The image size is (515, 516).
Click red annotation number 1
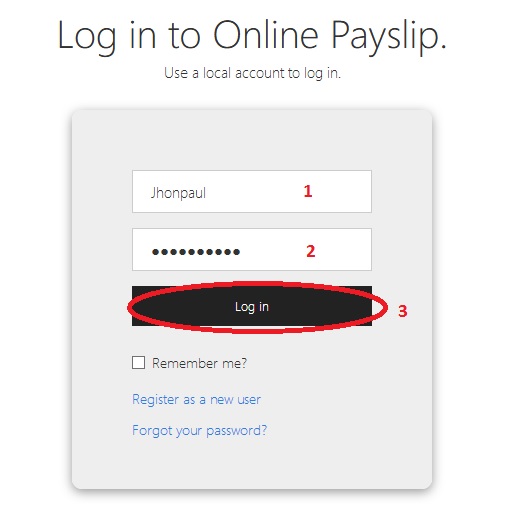pyautogui.click(x=308, y=191)
